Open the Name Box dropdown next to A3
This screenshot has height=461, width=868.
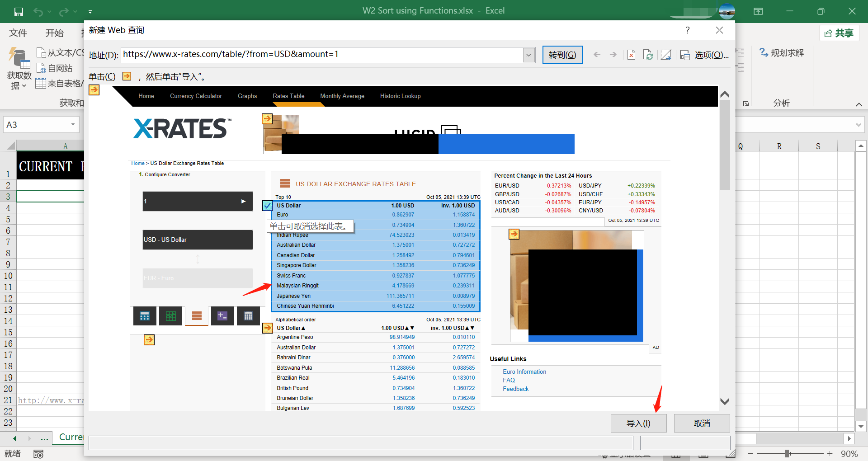coord(73,125)
